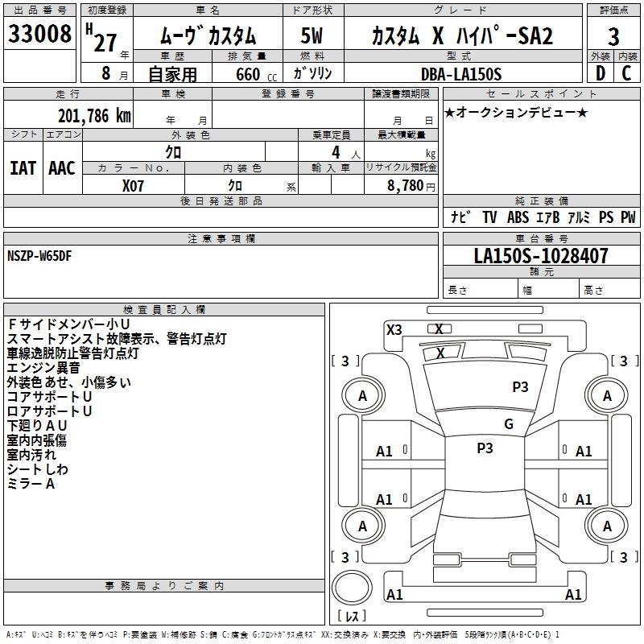The image size is (644, 644).
Task: Select the note エンジン異音
Action: click(x=43, y=368)
